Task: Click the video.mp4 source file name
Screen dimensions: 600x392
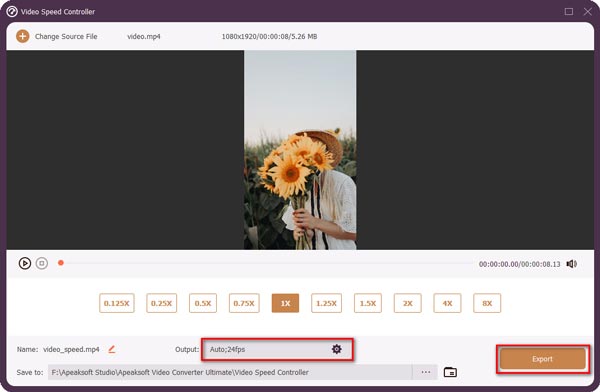Action: point(144,37)
